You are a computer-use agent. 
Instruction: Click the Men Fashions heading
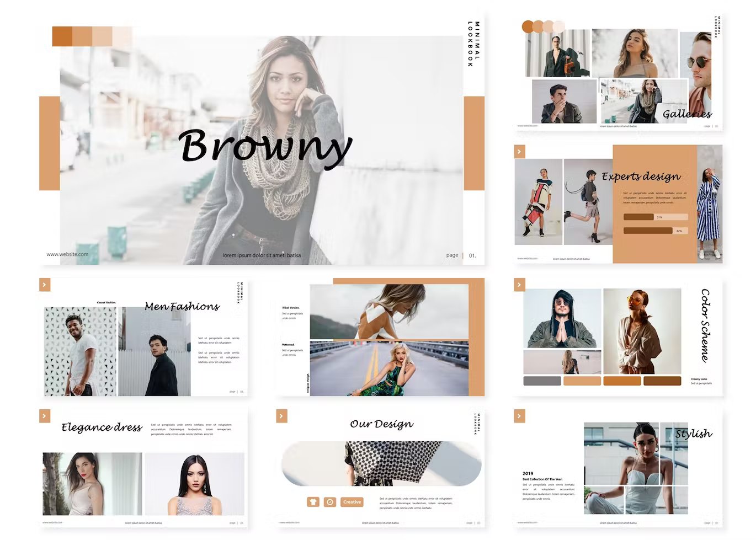click(x=182, y=306)
